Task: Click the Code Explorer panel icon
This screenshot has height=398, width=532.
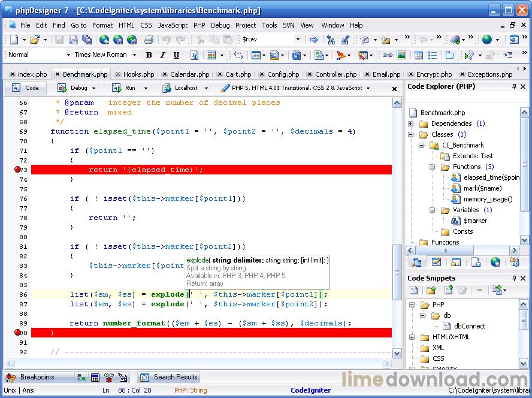Action: (417, 262)
